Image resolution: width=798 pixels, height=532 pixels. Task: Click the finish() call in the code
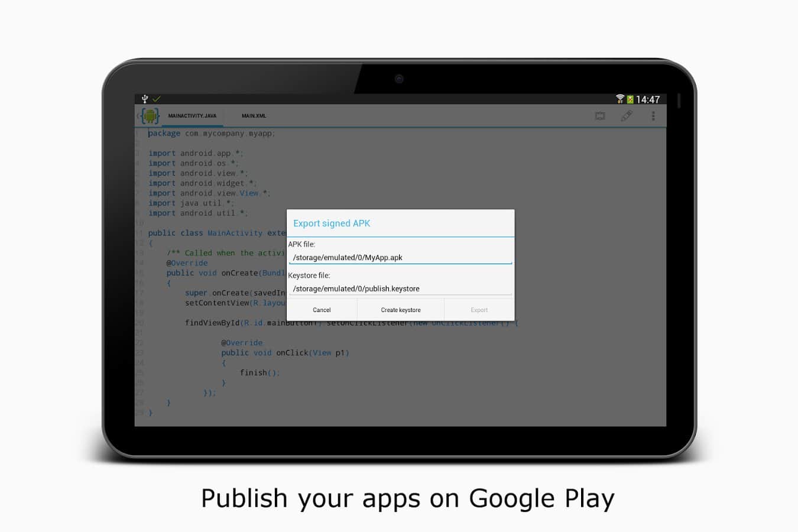(259, 373)
